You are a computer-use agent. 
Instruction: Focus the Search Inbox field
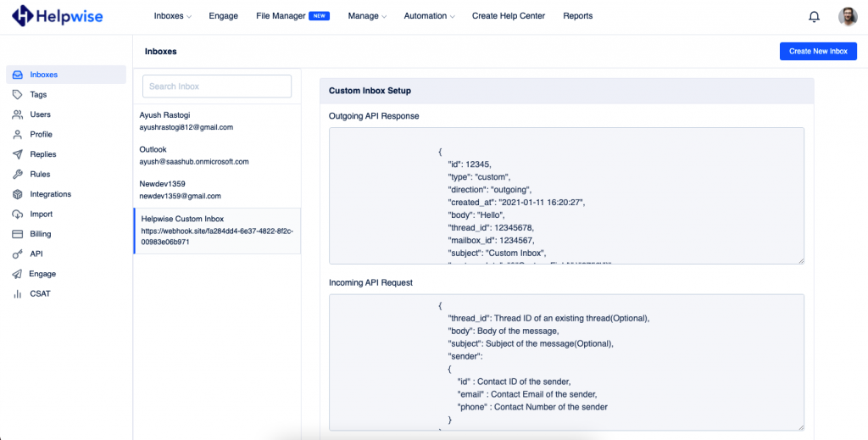(217, 86)
